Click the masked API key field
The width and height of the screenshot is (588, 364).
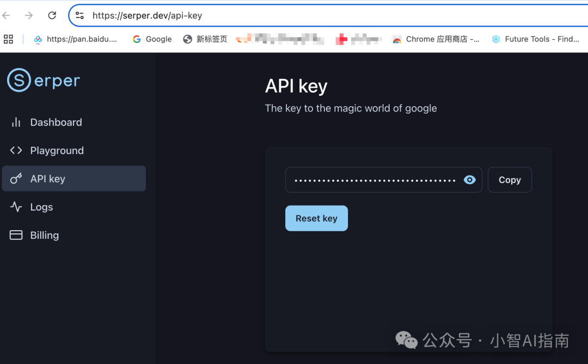pos(375,180)
